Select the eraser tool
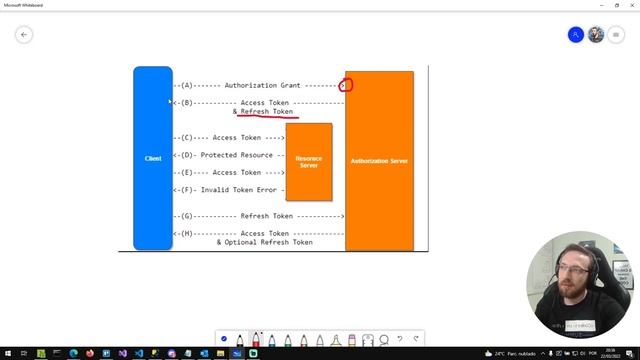This screenshot has width=640, height=360. [x=352, y=340]
